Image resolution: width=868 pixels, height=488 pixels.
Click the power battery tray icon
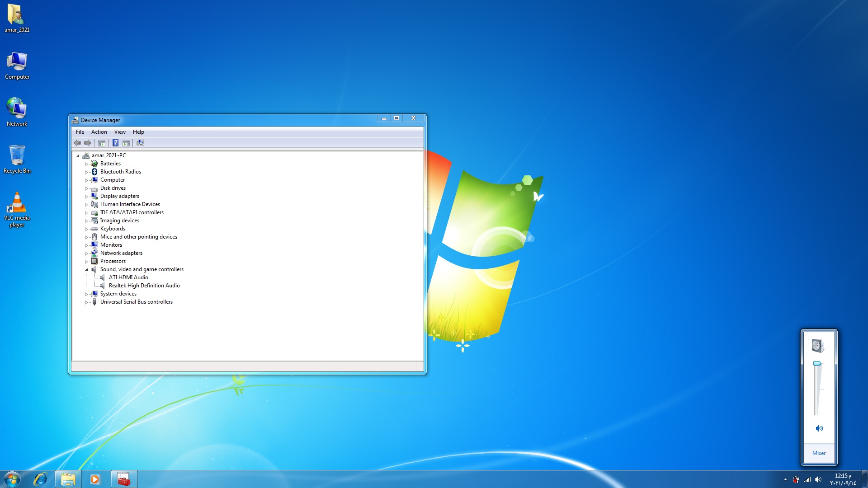tap(796, 480)
